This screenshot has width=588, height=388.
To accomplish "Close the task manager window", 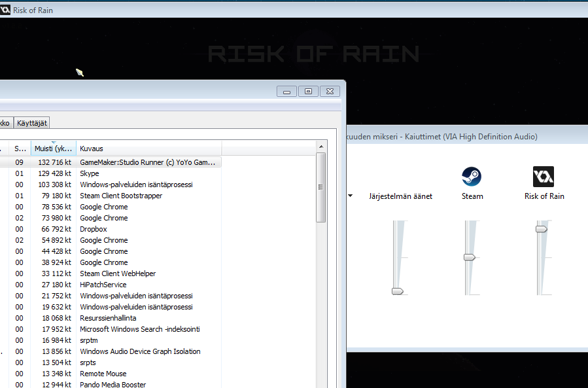I will pyautogui.click(x=330, y=91).
